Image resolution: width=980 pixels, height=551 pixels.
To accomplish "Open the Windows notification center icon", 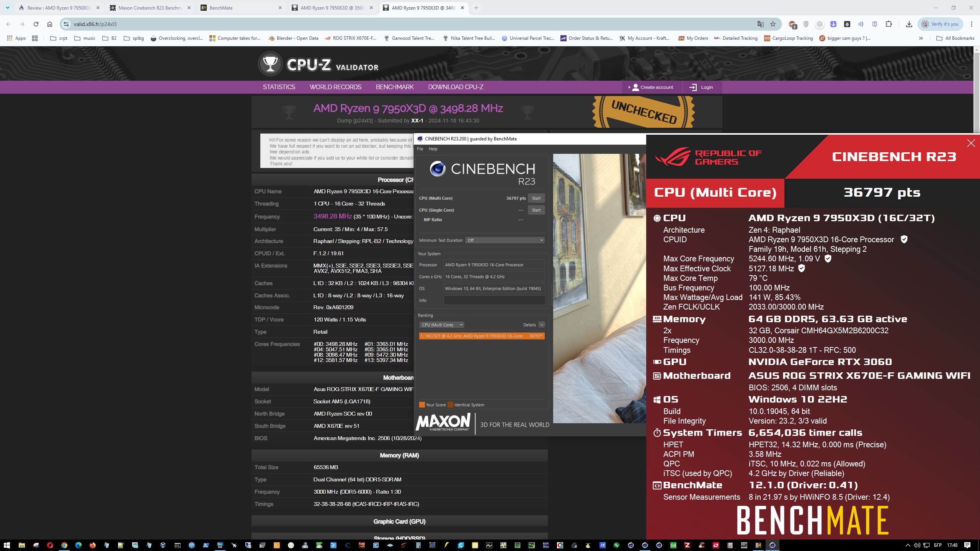I will [x=967, y=545].
